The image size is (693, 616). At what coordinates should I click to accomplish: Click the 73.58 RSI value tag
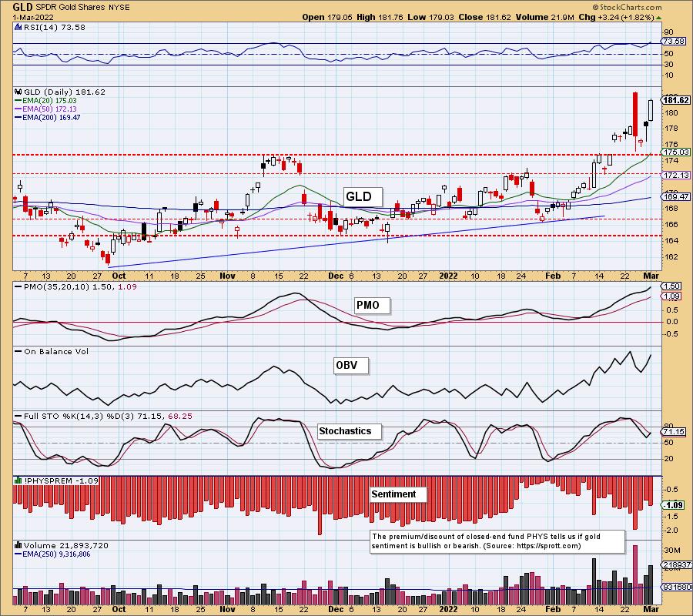tap(673, 41)
